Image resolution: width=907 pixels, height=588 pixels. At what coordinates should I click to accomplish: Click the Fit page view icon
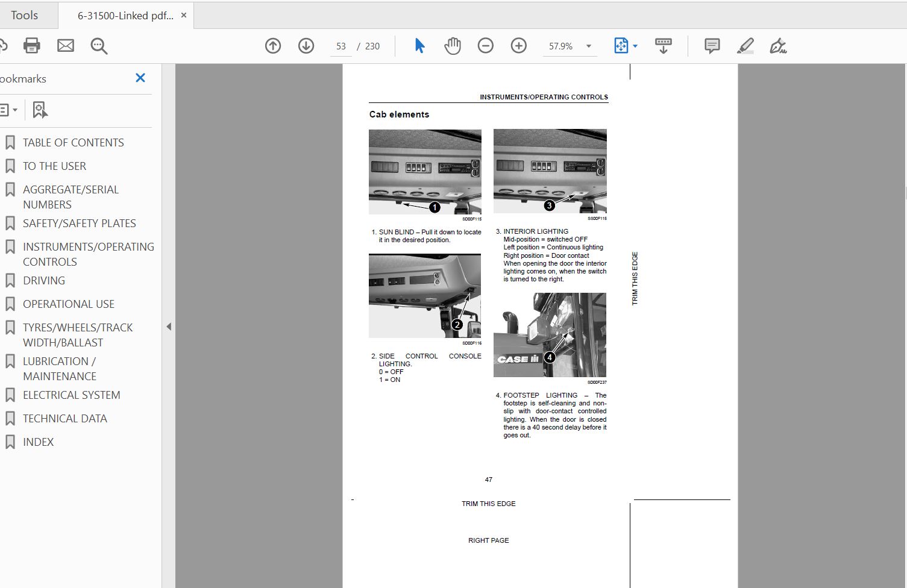tap(621, 46)
